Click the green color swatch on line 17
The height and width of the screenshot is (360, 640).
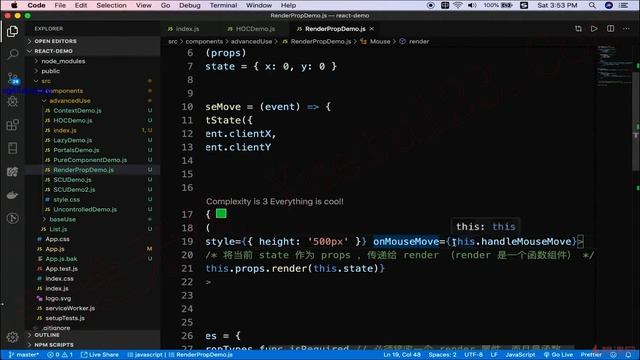[x=221, y=213]
